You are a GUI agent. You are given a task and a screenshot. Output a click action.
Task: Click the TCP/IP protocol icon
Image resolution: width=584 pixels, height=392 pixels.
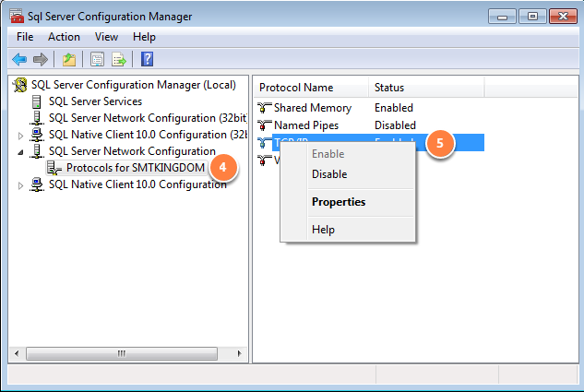coord(264,143)
